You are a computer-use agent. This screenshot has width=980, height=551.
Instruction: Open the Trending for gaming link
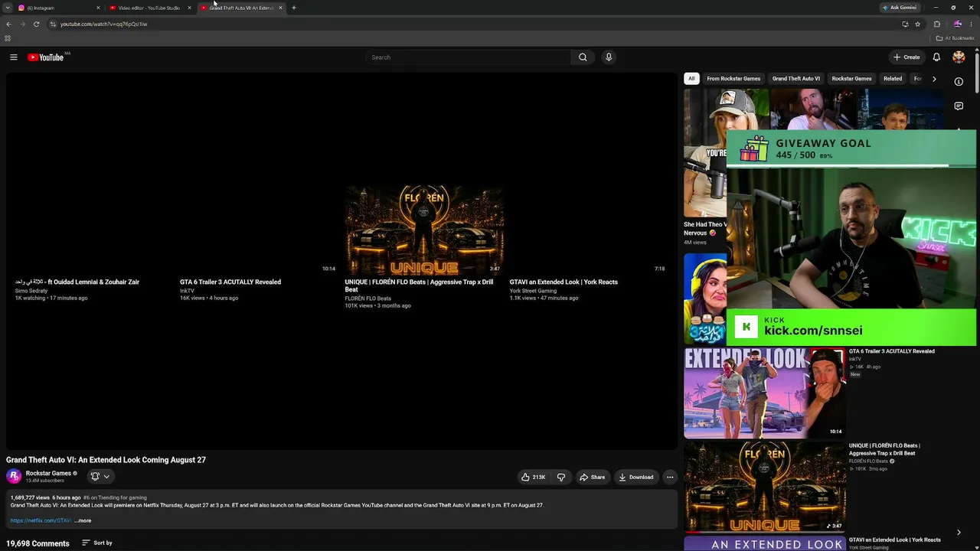pyautogui.click(x=115, y=497)
